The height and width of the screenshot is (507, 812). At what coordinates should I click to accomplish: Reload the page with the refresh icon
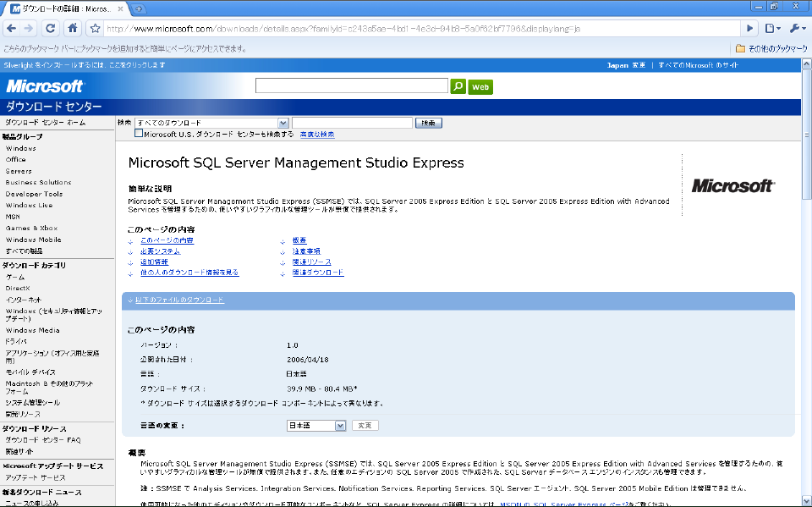pyautogui.click(x=50, y=29)
